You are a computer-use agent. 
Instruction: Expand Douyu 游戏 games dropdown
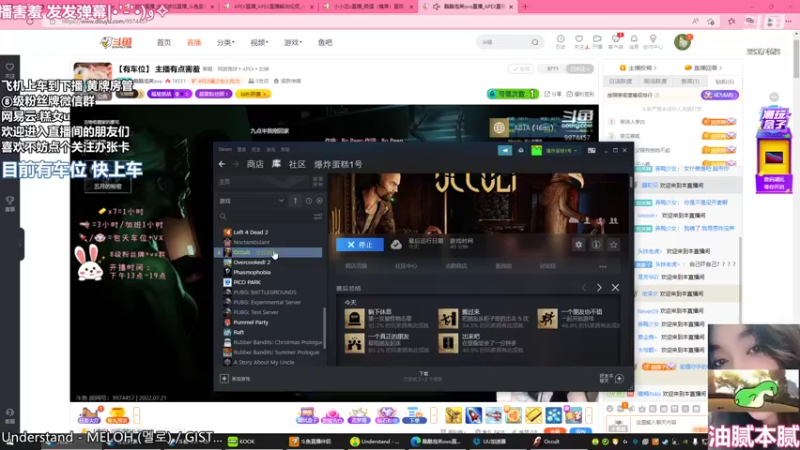293,42
